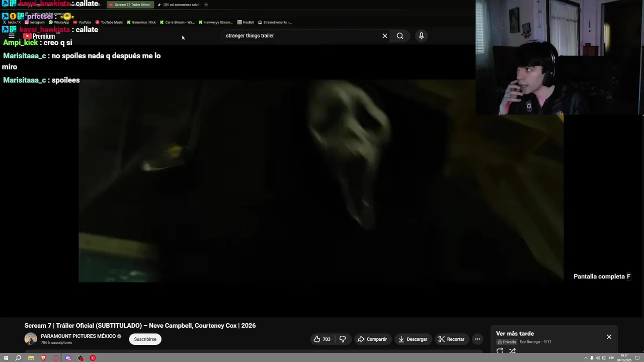
Task: Open Discord icon in the taskbar
Action: click(68, 358)
